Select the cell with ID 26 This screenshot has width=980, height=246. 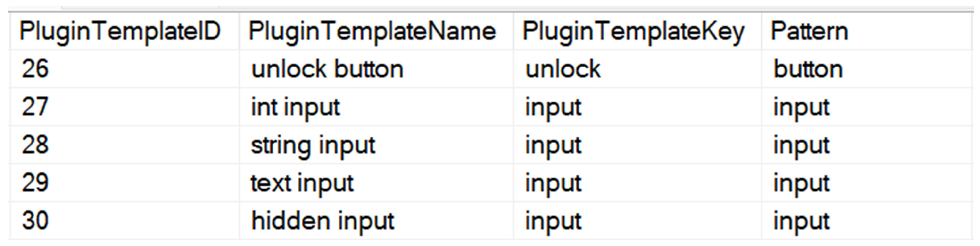pos(35,69)
